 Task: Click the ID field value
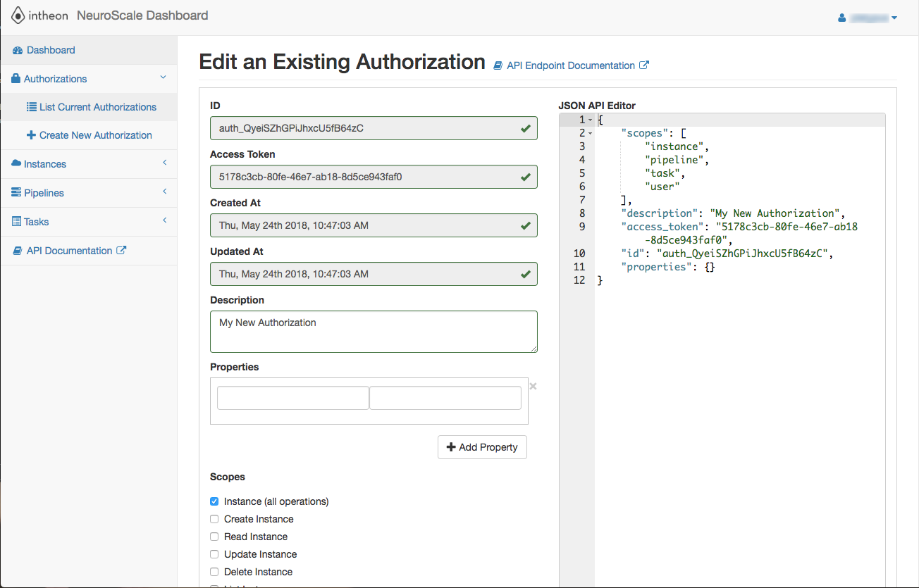pos(374,128)
